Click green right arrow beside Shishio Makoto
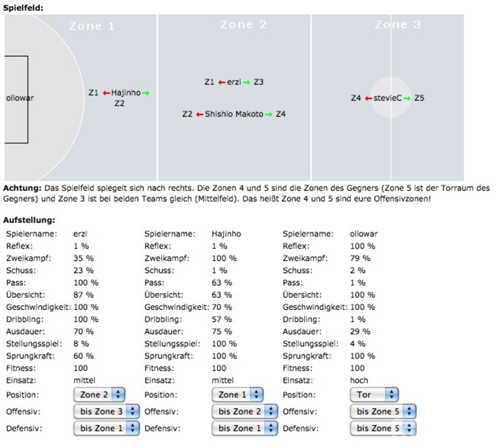 (x=269, y=115)
